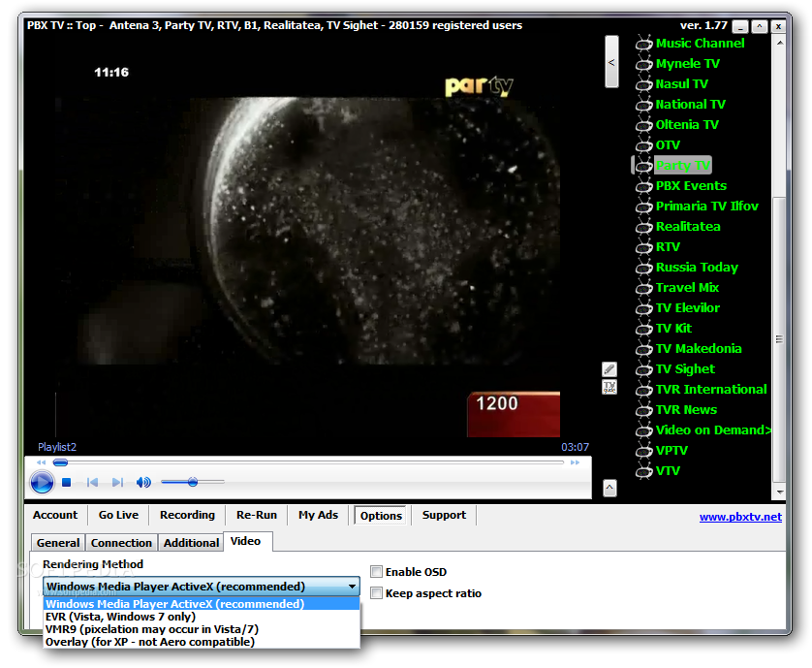Open the My Ads tab
The image size is (812, 668).
point(318,515)
